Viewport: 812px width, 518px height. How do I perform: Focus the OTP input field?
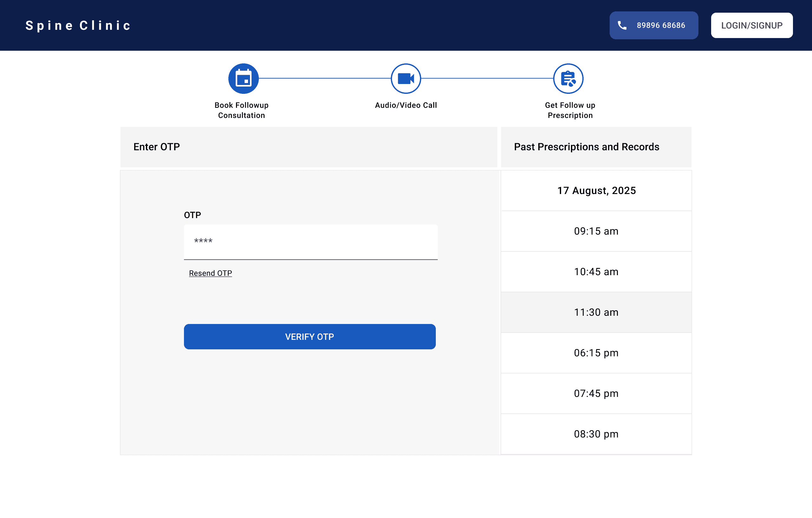pyautogui.click(x=310, y=242)
